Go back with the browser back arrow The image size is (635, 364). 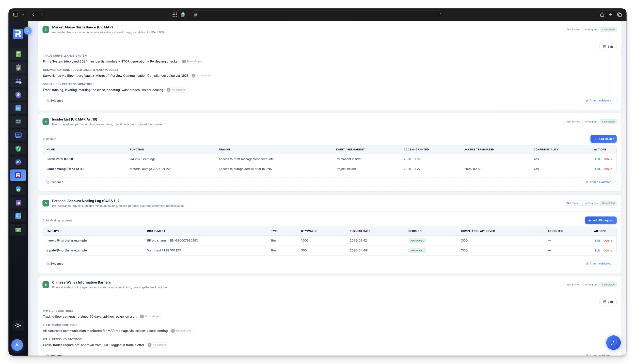pos(34,15)
